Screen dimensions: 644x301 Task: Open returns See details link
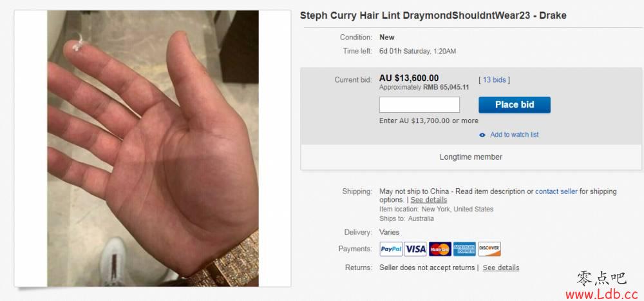pos(501,267)
